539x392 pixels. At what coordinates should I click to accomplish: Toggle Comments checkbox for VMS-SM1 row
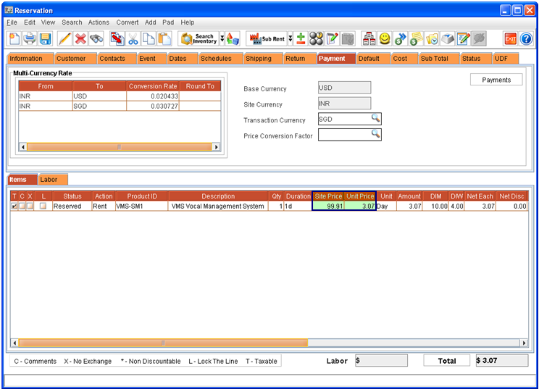click(x=22, y=207)
